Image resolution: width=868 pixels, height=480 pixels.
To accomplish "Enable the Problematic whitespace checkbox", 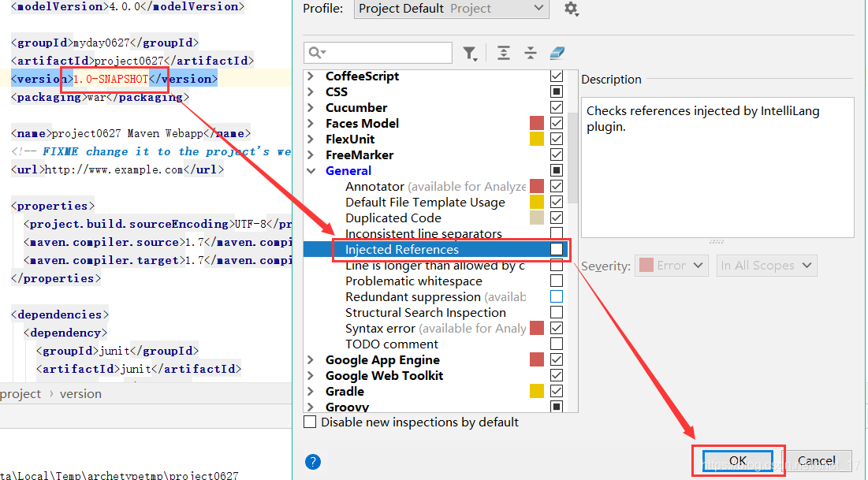I will pyautogui.click(x=557, y=281).
